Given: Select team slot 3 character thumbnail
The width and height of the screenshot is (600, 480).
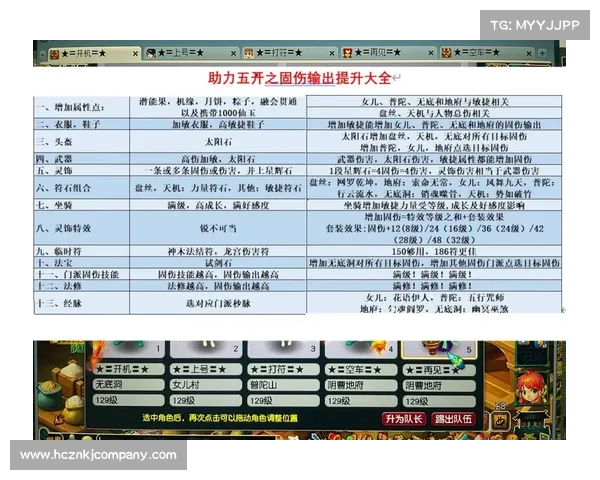Looking at the screenshot, I should point(283,349).
